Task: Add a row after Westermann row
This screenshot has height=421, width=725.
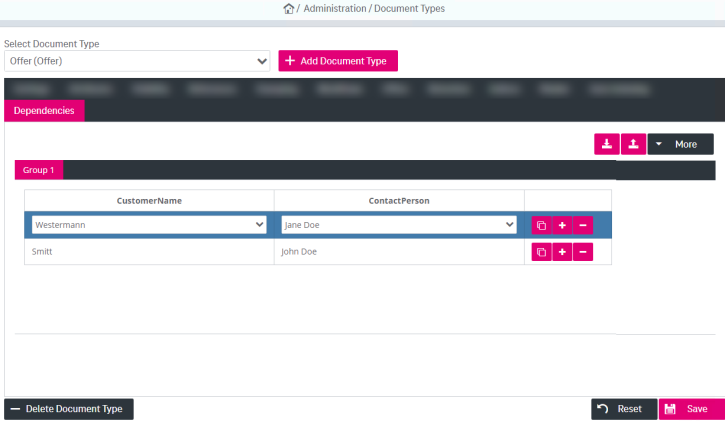Action: coord(562,225)
